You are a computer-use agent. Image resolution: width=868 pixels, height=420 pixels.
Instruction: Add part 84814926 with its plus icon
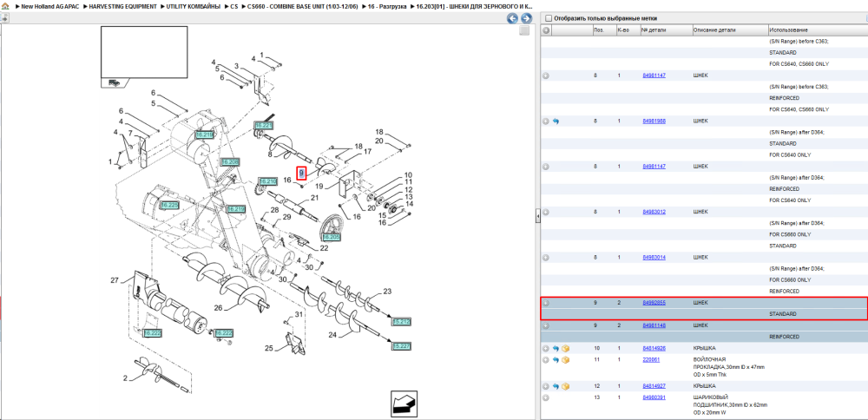point(546,349)
